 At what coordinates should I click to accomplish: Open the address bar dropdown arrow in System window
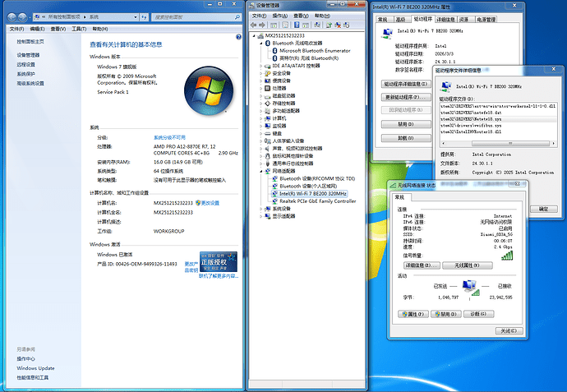[136, 17]
